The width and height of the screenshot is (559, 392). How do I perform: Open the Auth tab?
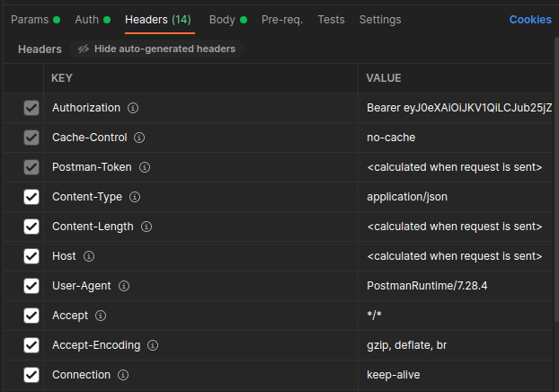click(87, 19)
